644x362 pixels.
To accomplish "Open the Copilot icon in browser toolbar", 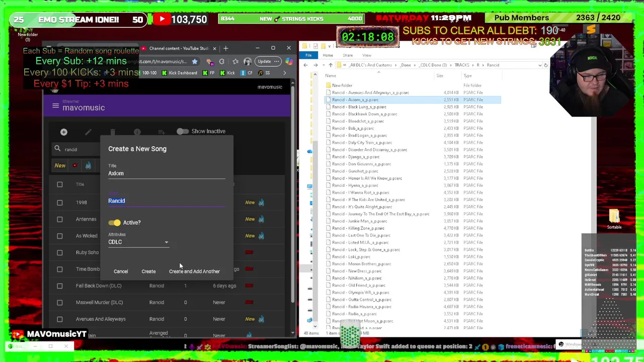I will 289,61.
